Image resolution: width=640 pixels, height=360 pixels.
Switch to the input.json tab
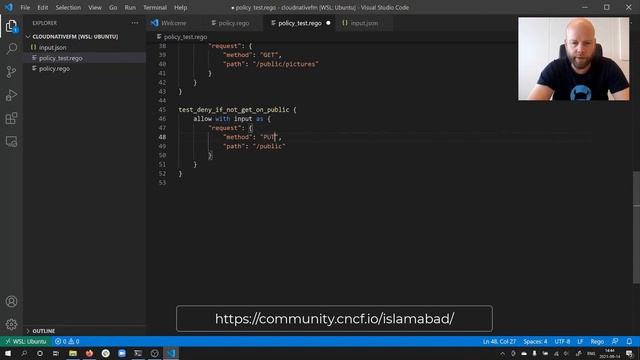(x=364, y=23)
